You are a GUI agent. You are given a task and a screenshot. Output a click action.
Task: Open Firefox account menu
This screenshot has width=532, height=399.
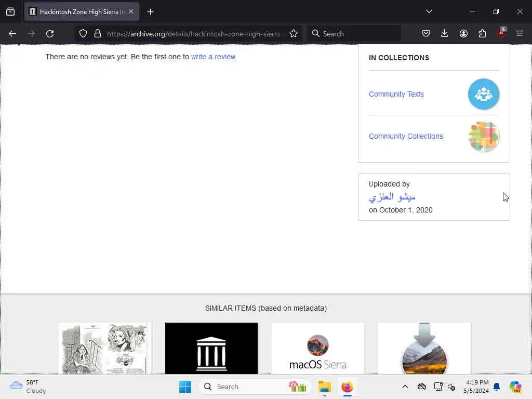coord(463,33)
